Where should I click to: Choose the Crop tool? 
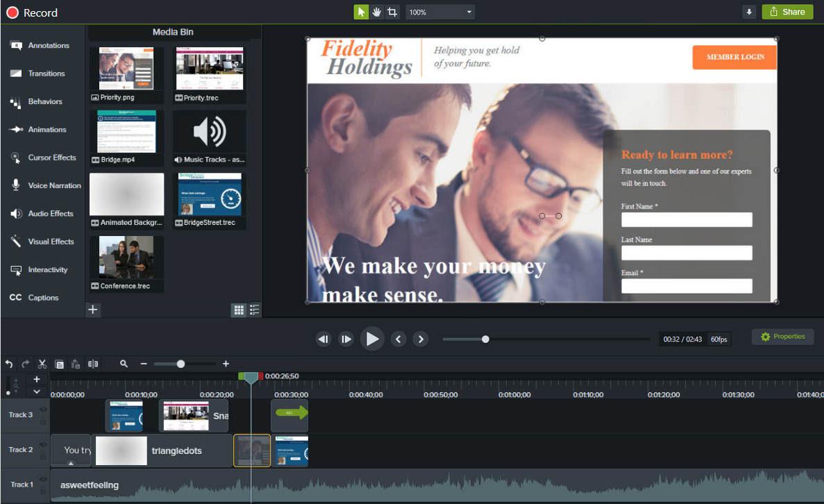point(392,12)
